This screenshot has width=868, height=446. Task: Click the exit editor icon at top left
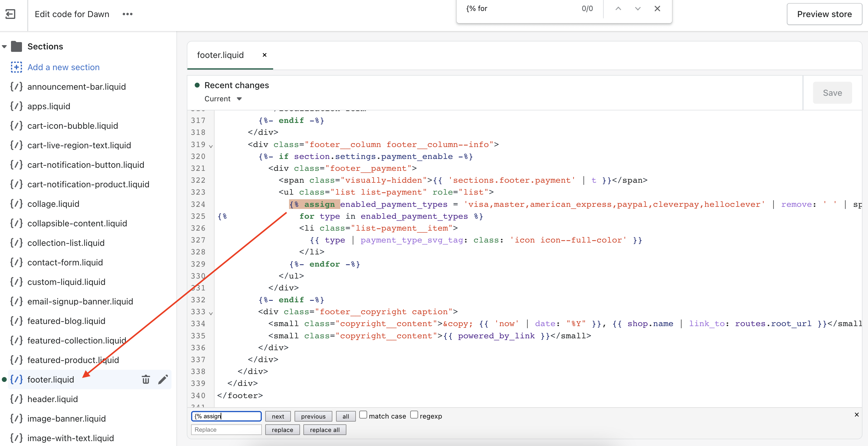[x=10, y=14]
